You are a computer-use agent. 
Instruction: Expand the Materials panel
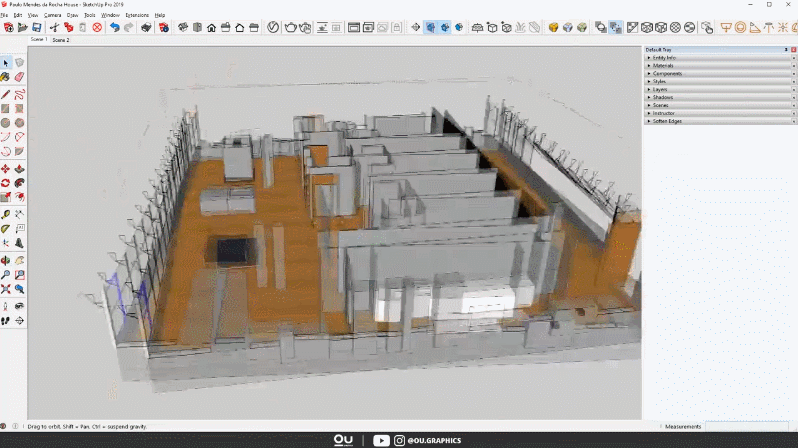[x=663, y=66]
